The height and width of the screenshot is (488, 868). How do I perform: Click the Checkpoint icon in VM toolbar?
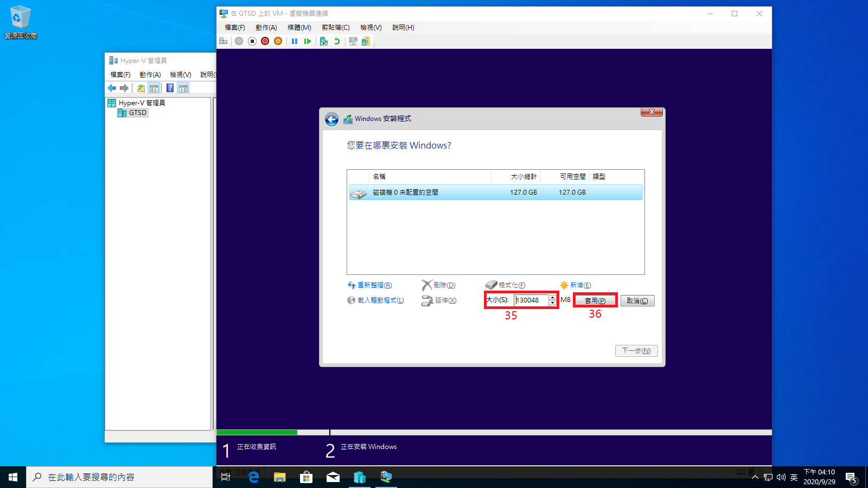[324, 41]
